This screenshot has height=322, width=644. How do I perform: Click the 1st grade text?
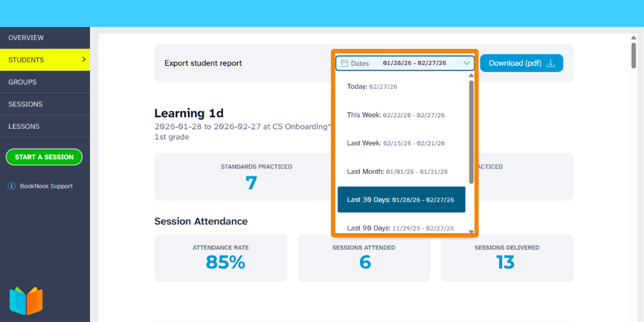[172, 137]
